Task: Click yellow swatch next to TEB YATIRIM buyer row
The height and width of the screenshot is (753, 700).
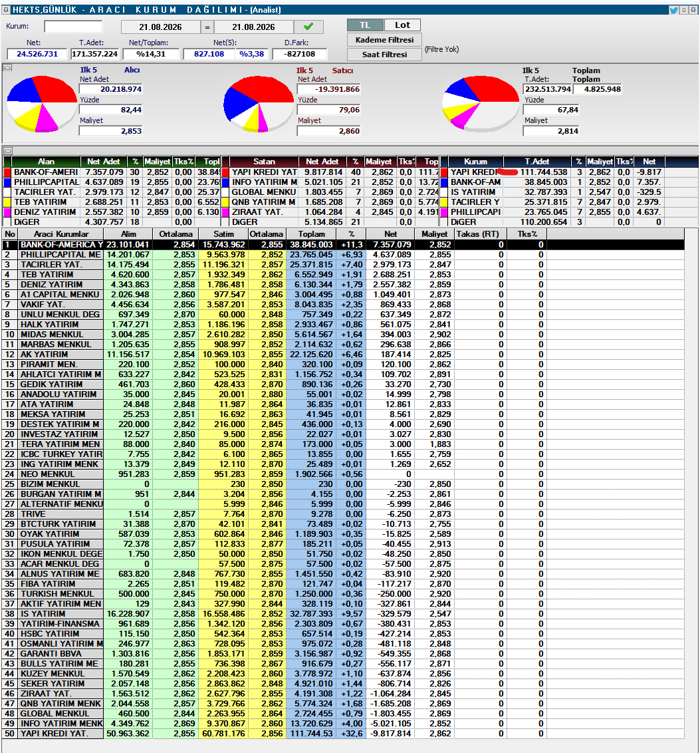Action: pos(7,202)
